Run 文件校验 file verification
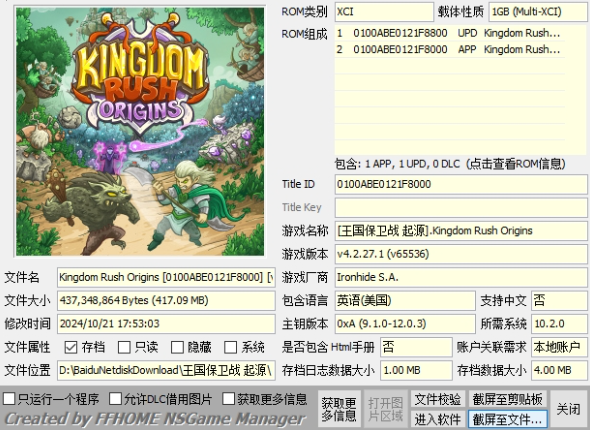Image resolution: width=590 pixels, height=430 pixels. 438,399
